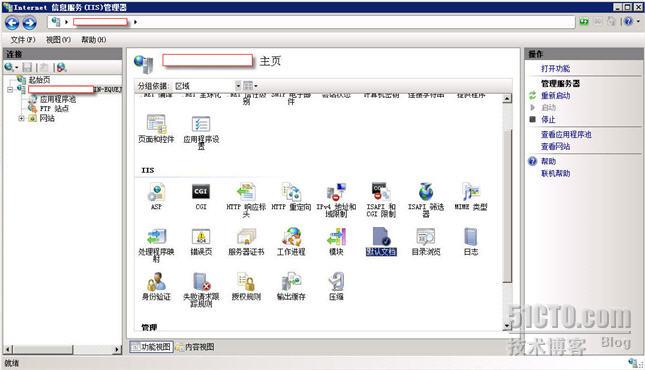Image resolution: width=645 pixels, height=370 pixels.
Task: Open the 视图(V) menu
Action: pos(58,40)
